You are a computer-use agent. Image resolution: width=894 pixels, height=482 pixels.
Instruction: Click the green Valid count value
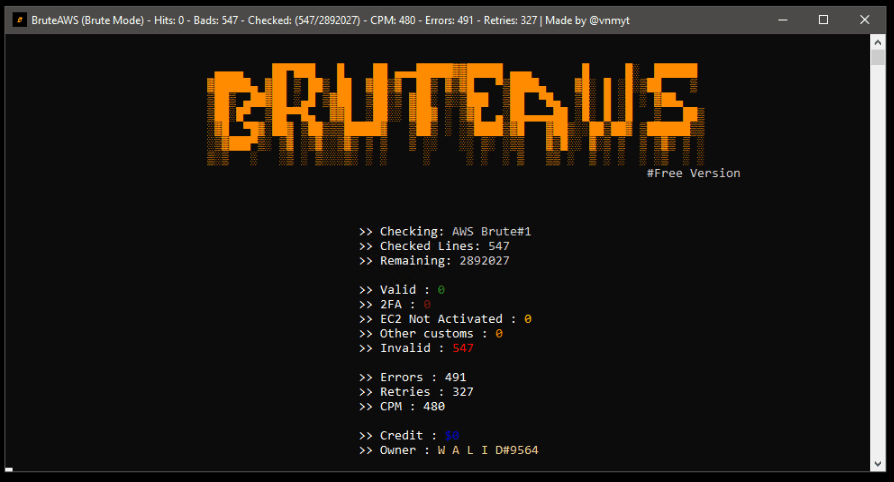tap(441, 290)
